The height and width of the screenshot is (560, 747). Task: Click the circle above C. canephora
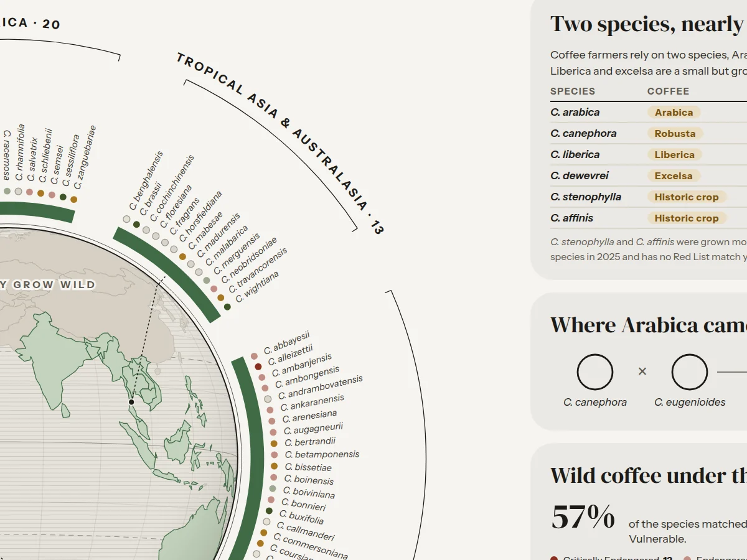pyautogui.click(x=595, y=372)
